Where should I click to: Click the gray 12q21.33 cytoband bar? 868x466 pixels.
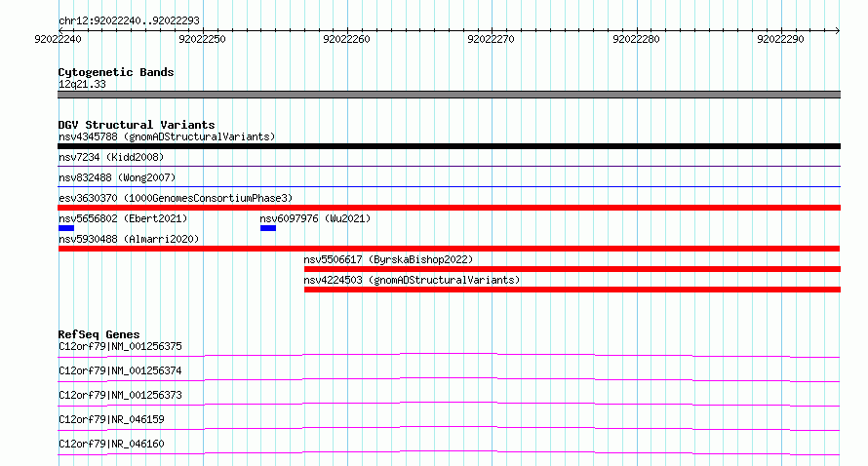coord(449,95)
